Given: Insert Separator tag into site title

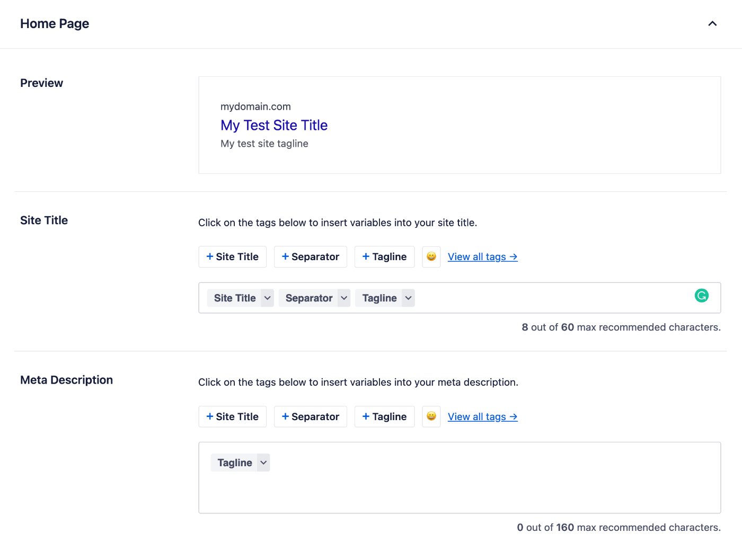Looking at the screenshot, I should pyautogui.click(x=311, y=257).
